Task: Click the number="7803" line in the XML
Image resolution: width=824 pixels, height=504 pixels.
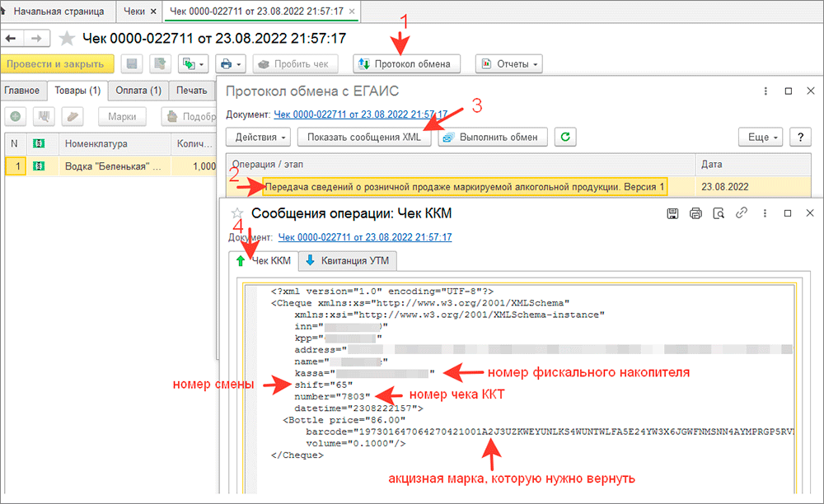Action: click(332, 396)
